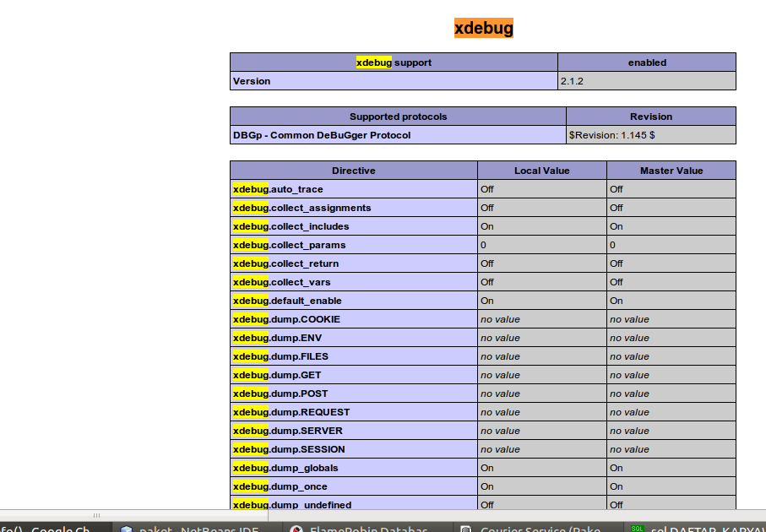Click the 'xdebug support' header cell
This screenshot has height=532, width=766.
(x=394, y=62)
